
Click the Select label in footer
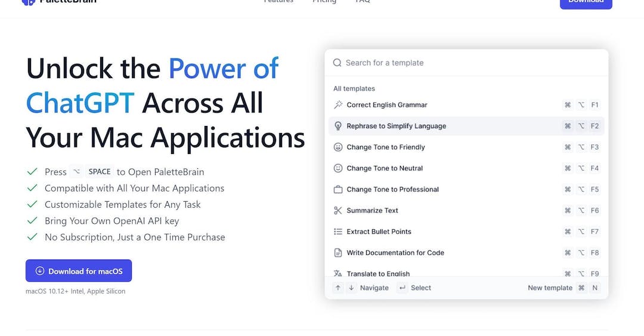(421, 288)
